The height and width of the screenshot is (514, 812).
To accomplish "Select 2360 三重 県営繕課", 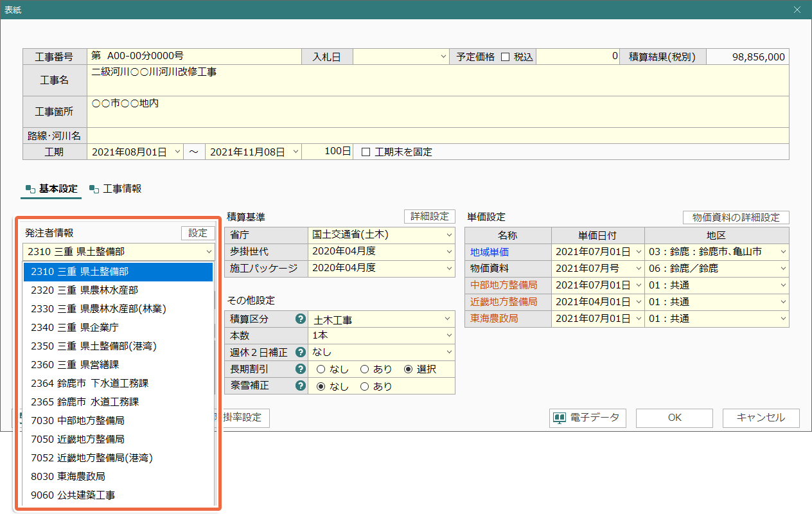I will point(118,365).
